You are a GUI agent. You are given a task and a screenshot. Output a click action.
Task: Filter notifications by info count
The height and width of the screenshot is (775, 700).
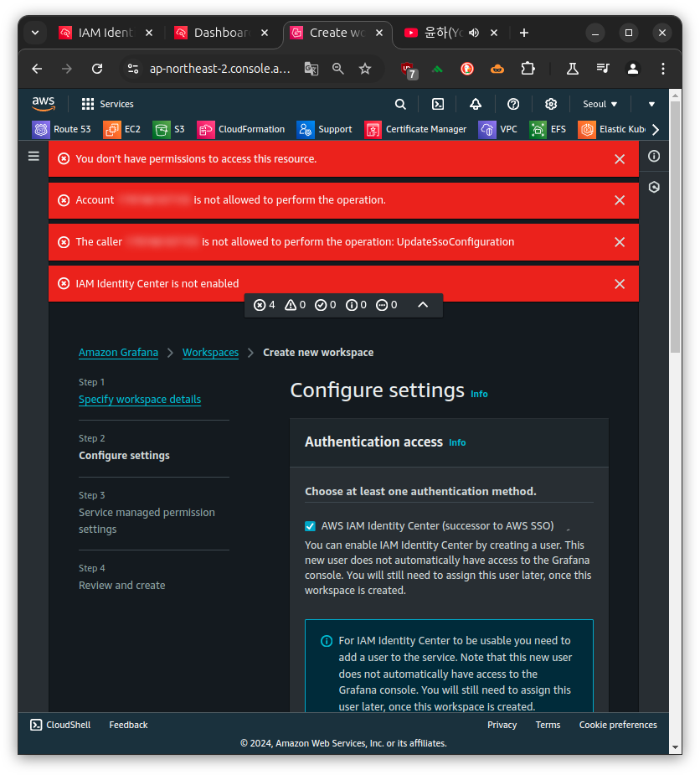[357, 305]
